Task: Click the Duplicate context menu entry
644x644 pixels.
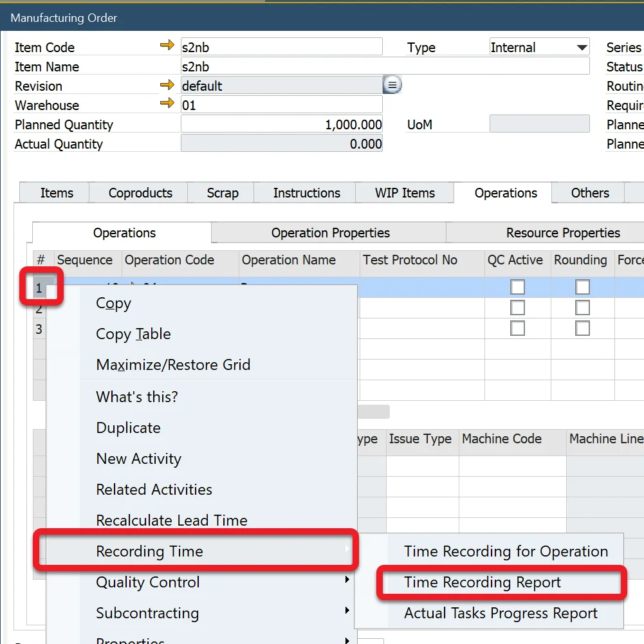Action: [x=128, y=428]
